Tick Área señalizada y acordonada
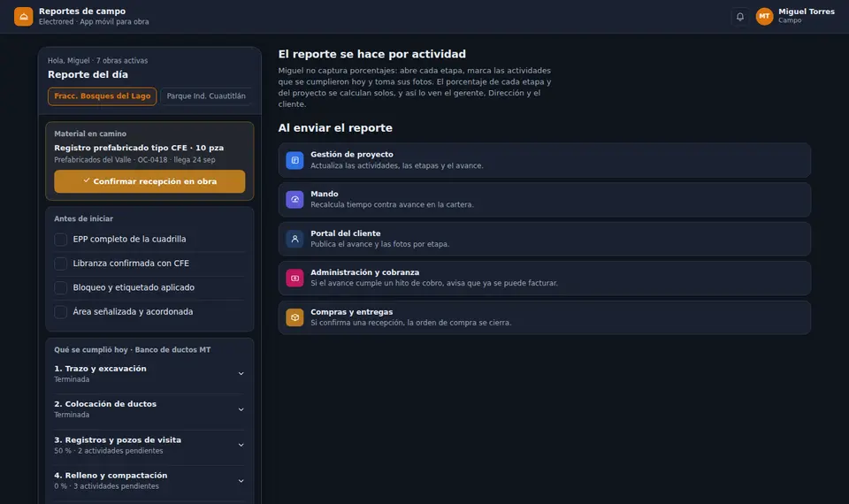Image resolution: width=849 pixels, height=504 pixels. [x=61, y=312]
